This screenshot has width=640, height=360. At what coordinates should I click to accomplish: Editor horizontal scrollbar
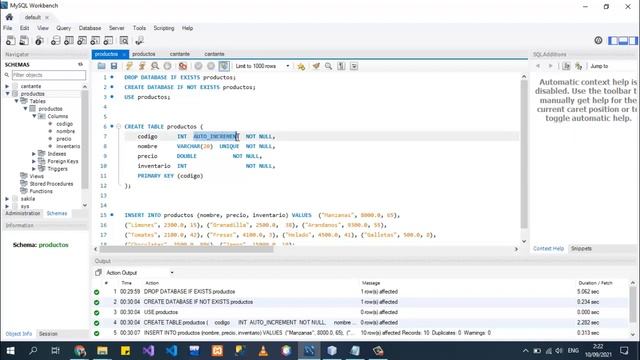(x=187, y=249)
